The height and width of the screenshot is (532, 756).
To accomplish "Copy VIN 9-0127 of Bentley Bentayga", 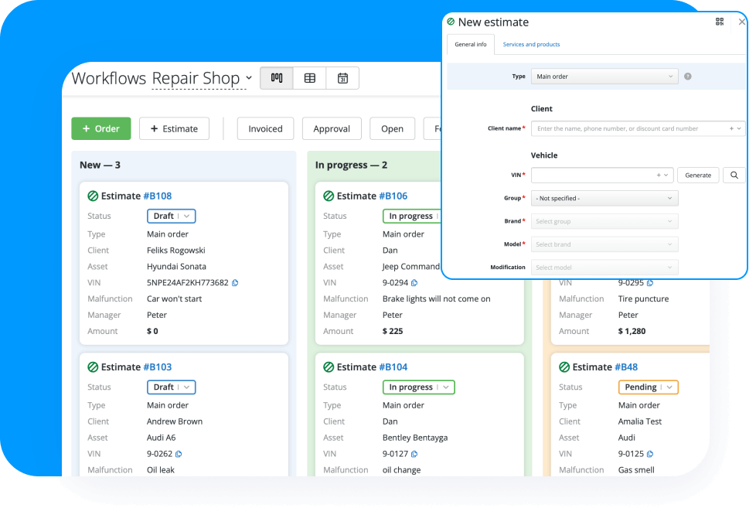I will click(414, 454).
